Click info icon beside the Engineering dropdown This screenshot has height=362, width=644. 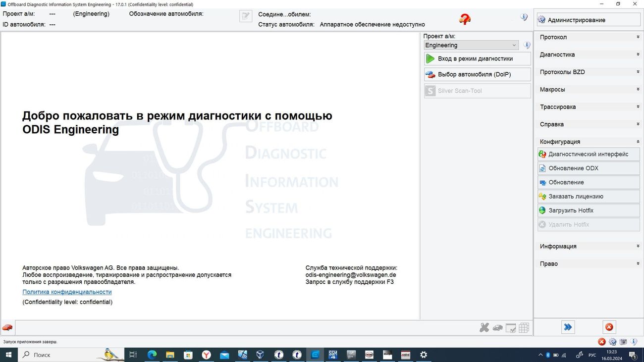point(527,45)
